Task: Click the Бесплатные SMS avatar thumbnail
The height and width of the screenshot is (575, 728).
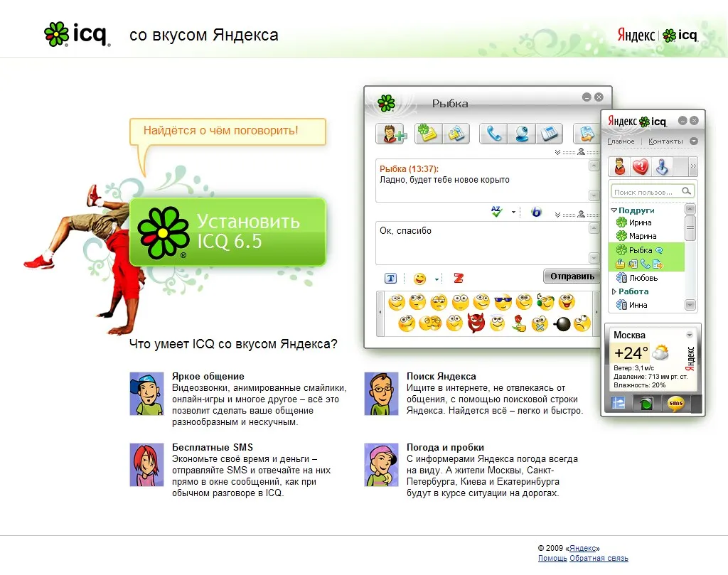Action: click(x=146, y=465)
